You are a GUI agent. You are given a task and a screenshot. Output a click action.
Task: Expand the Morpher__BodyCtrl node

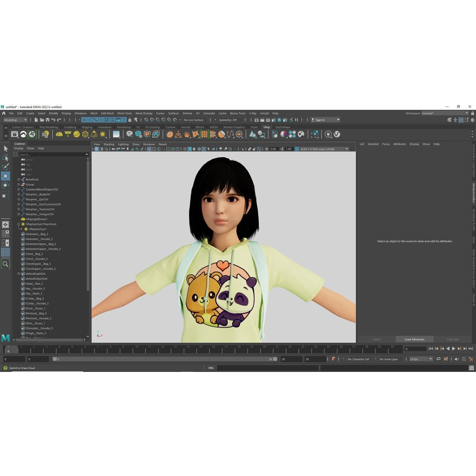[x=19, y=194]
